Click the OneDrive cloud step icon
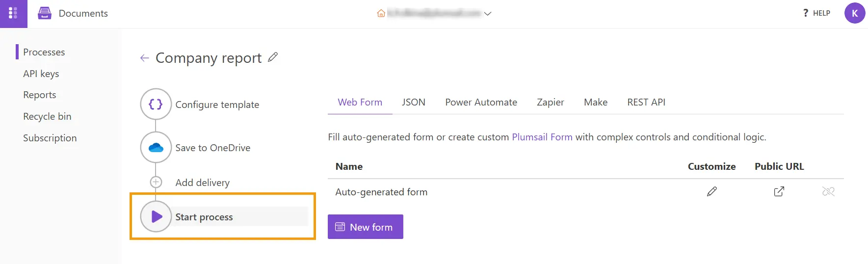 [156, 147]
